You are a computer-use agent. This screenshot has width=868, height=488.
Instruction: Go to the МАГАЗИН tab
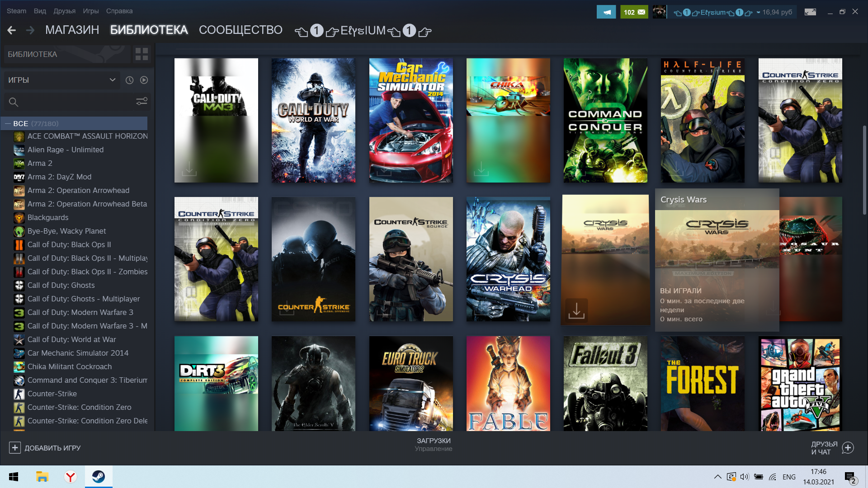[x=72, y=30]
